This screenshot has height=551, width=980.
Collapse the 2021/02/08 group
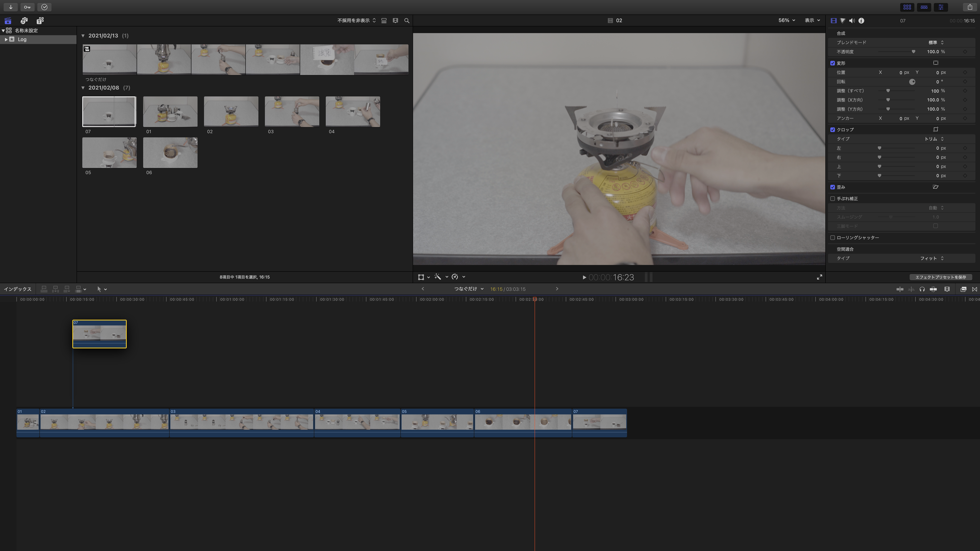click(x=83, y=88)
